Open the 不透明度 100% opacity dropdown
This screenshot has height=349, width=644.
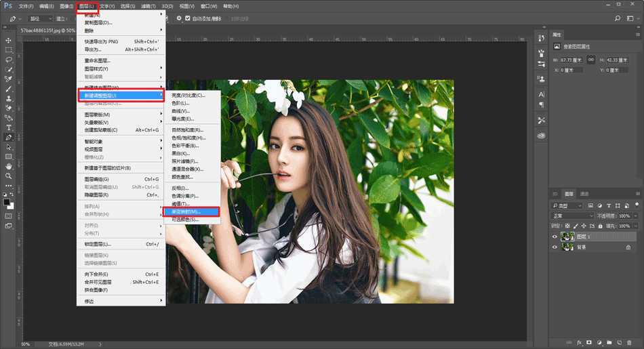pos(635,215)
